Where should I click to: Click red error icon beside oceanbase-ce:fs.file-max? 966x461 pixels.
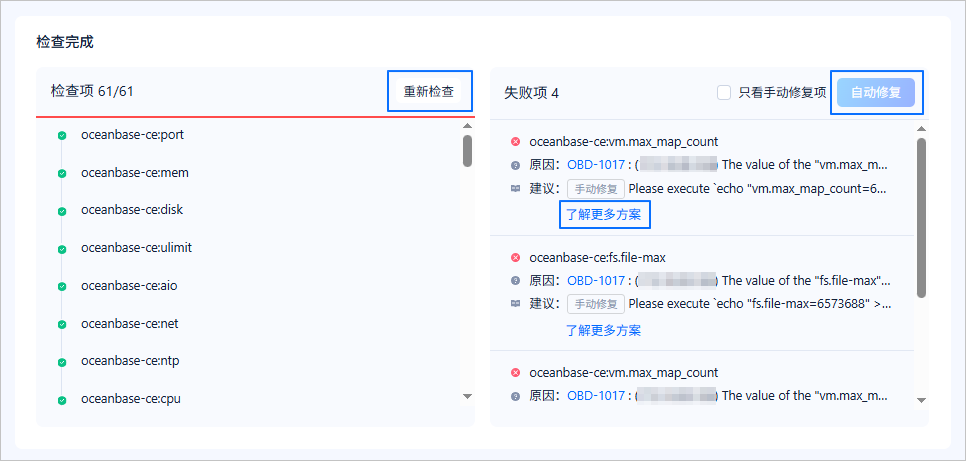click(x=516, y=257)
